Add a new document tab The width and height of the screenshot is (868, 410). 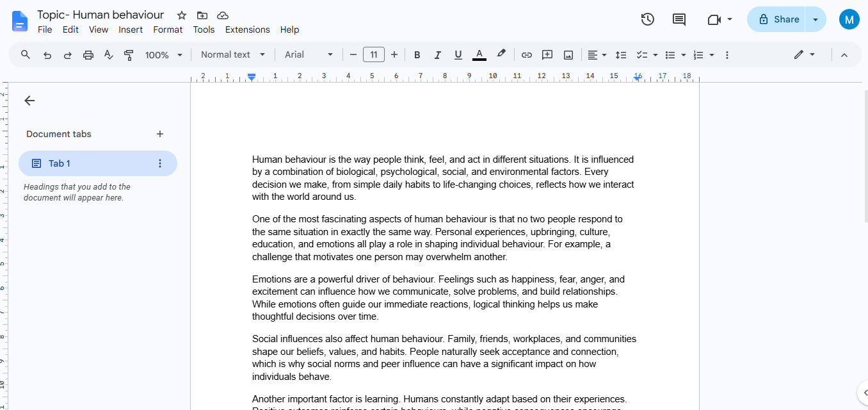point(160,134)
